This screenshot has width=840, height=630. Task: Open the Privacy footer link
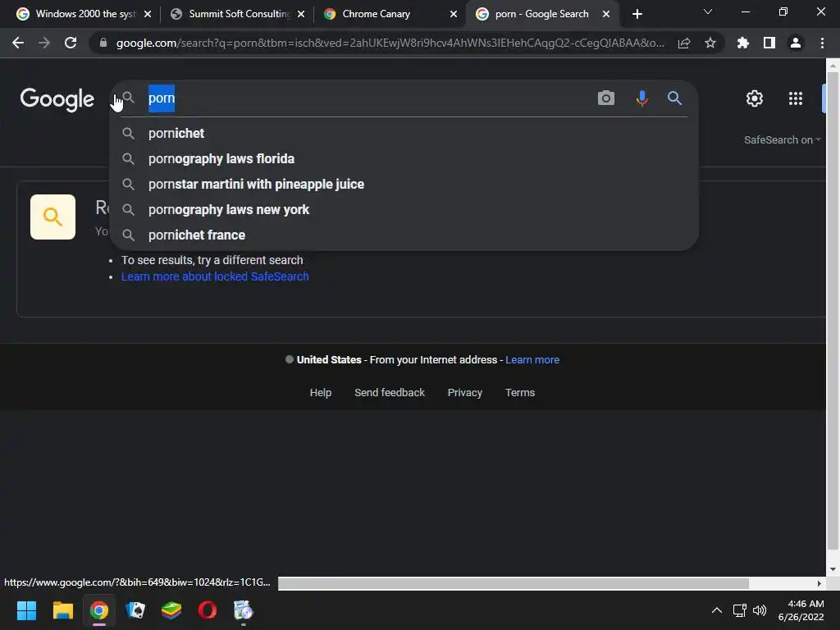(x=465, y=393)
